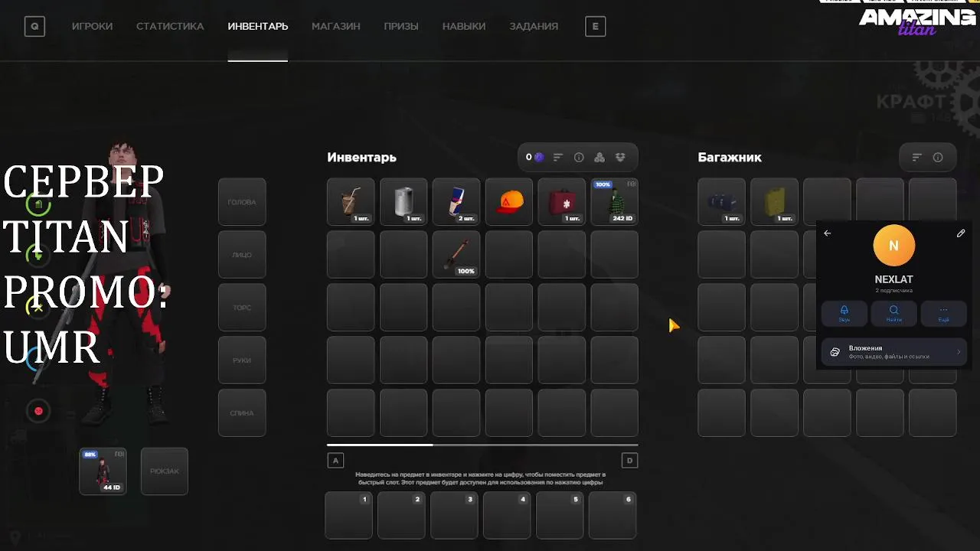The image size is (980, 551).
Task: Click quick slot number 5
Action: (560, 515)
